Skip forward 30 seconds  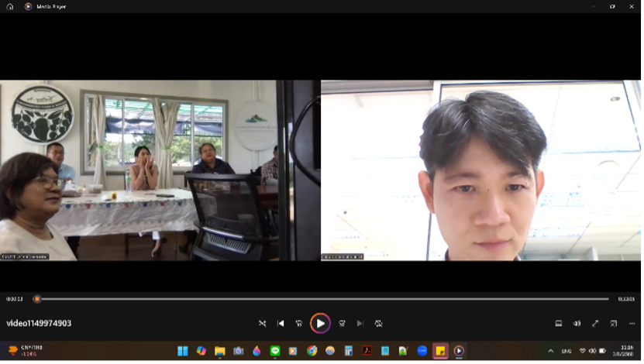click(342, 323)
